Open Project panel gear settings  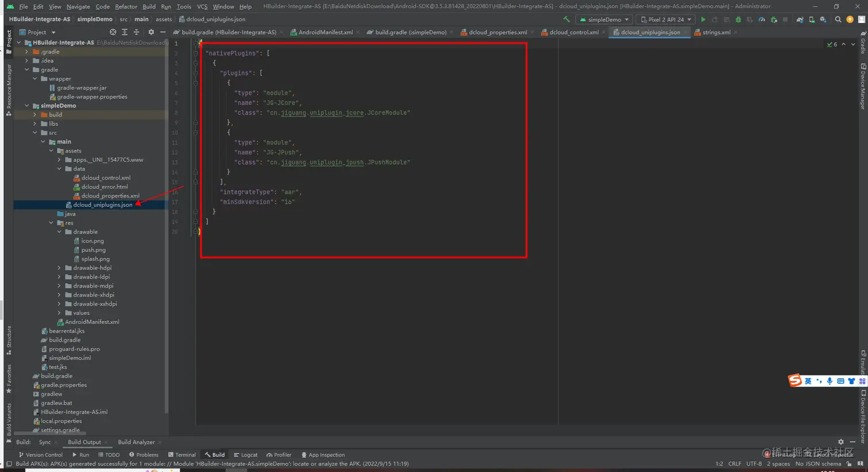coord(151,32)
